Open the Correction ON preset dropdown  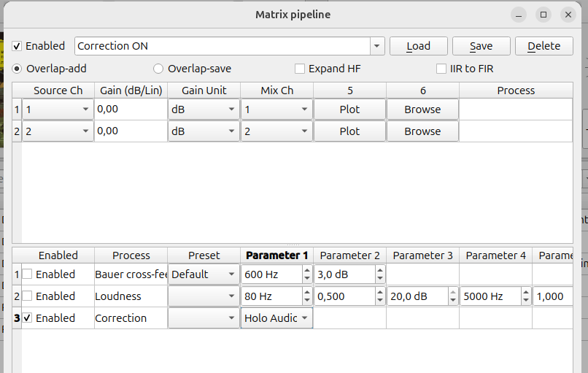[x=377, y=46]
